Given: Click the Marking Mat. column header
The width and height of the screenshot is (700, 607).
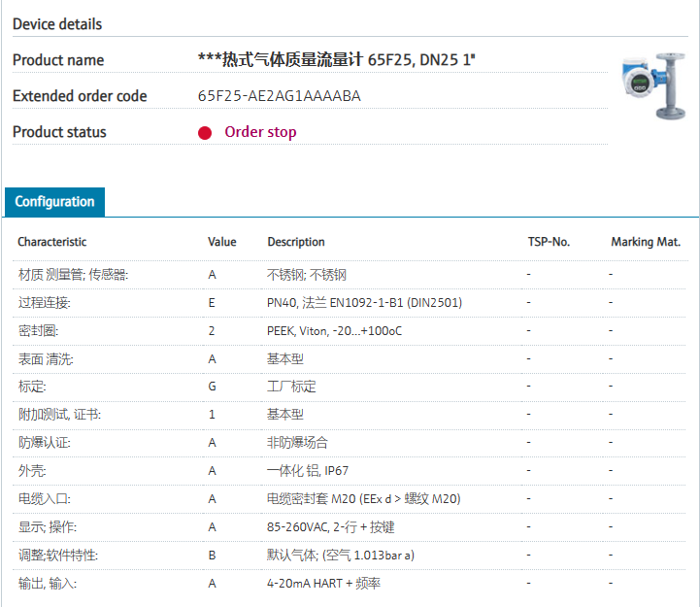Looking at the screenshot, I should [x=646, y=242].
